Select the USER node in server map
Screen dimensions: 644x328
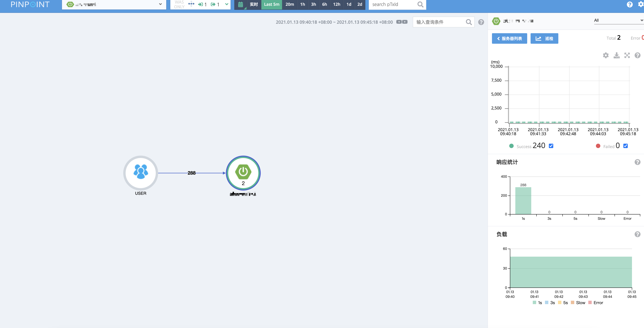[x=141, y=173]
